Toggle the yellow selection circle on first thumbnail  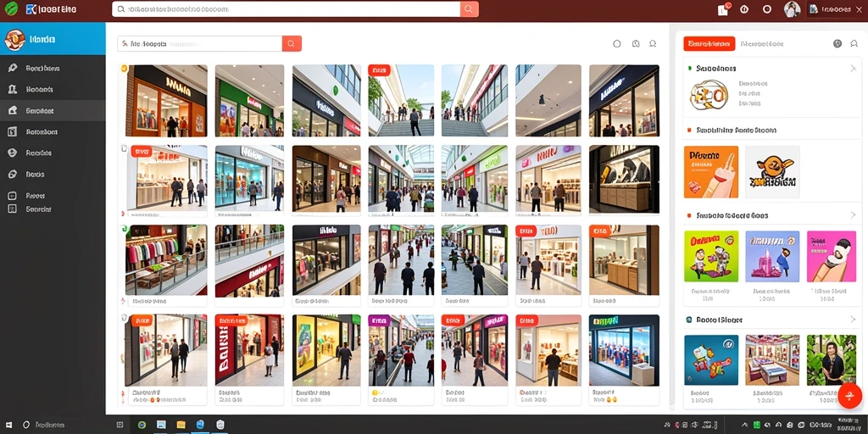pyautogui.click(x=124, y=69)
